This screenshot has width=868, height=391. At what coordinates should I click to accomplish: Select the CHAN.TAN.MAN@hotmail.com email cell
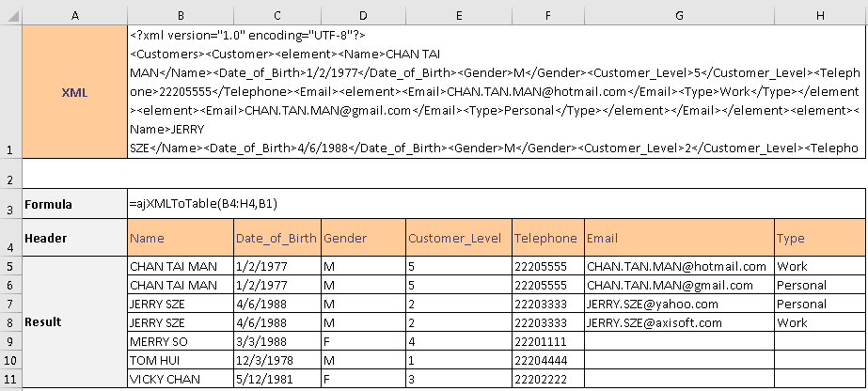pyautogui.click(x=678, y=267)
